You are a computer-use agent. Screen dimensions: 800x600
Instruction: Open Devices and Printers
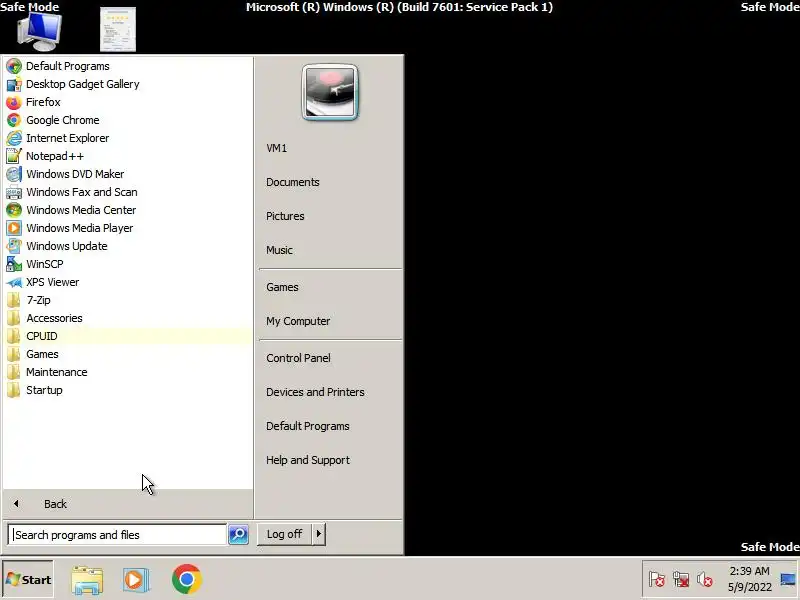click(330, 392)
